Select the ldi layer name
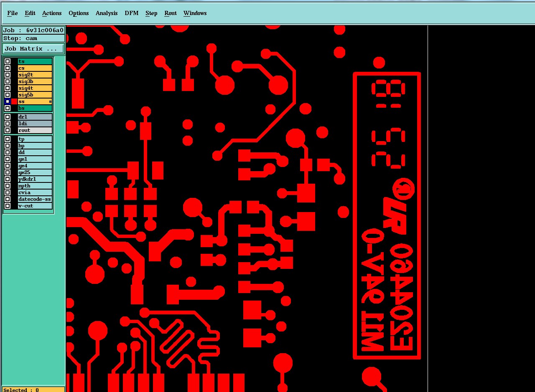This screenshot has height=392, width=535. click(35, 124)
